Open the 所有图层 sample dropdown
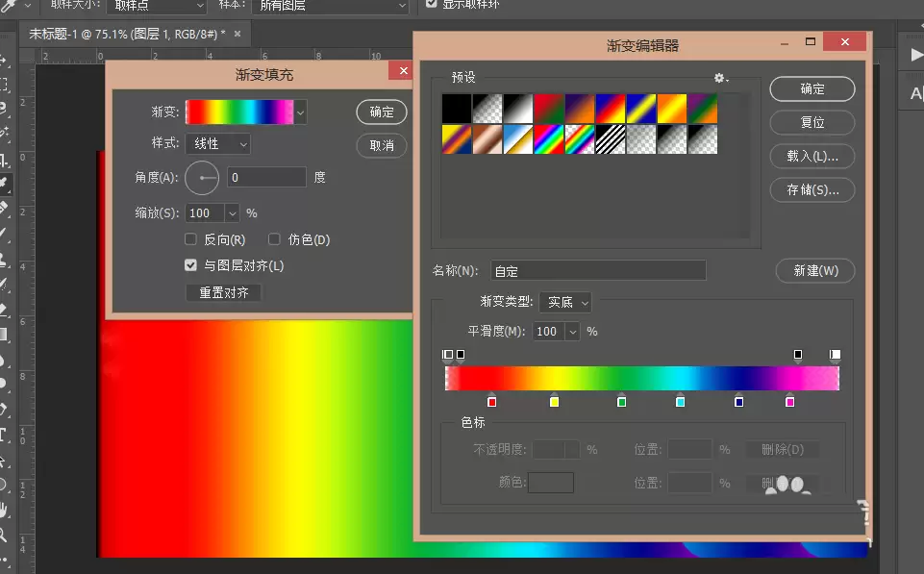Screen dimensions: 924x574 [330, 6]
